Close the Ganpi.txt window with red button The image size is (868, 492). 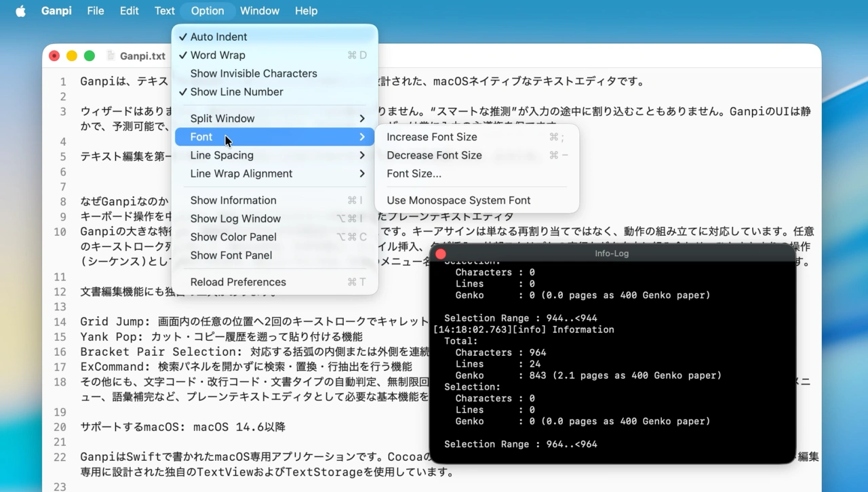coord(54,56)
